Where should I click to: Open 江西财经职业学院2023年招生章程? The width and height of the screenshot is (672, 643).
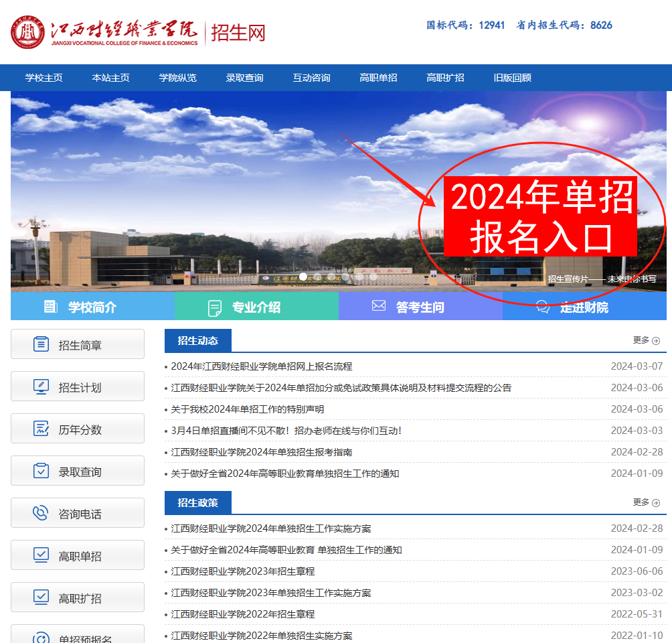(242, 571)
